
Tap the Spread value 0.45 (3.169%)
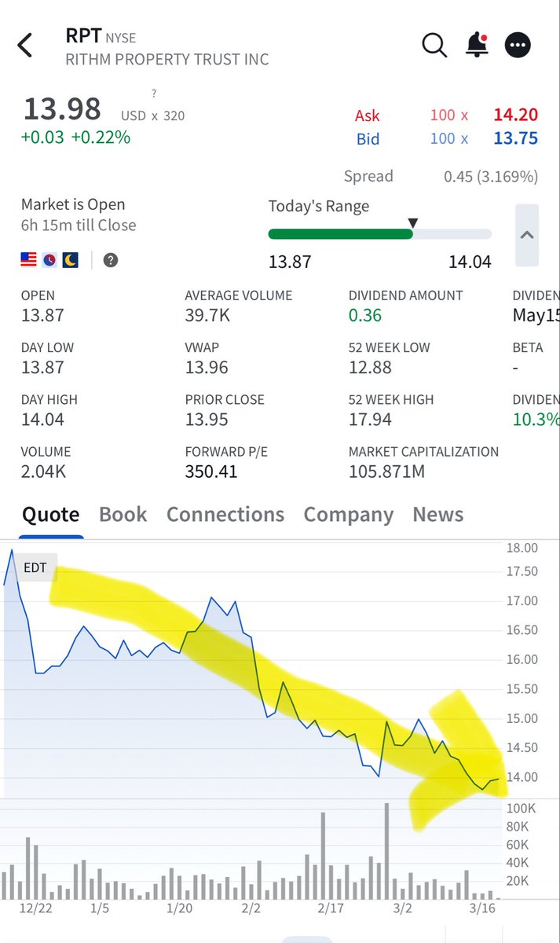click(x=491, y=177)
